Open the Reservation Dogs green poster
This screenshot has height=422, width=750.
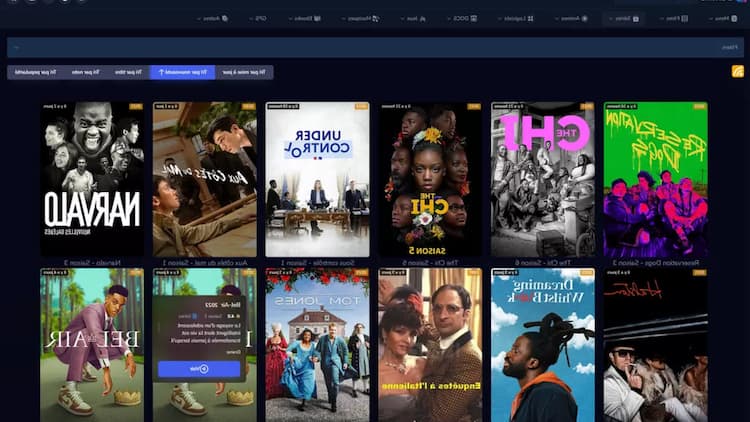point(656,179)
